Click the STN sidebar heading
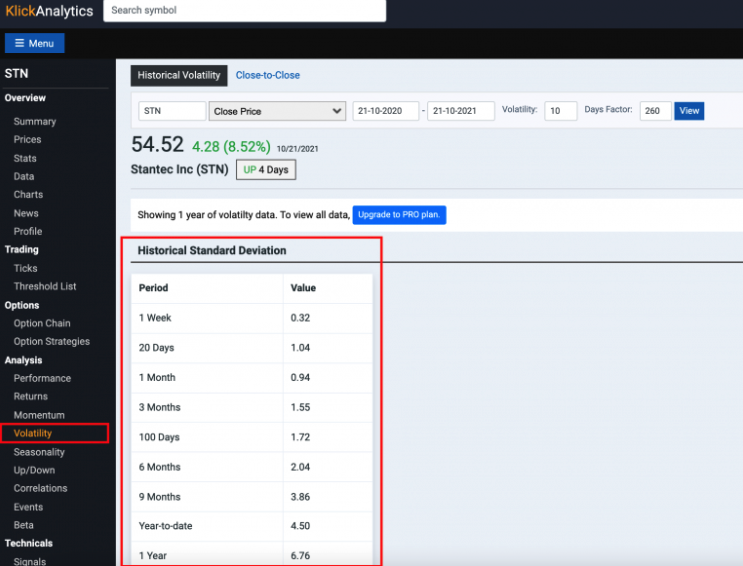 click(17, 73)
